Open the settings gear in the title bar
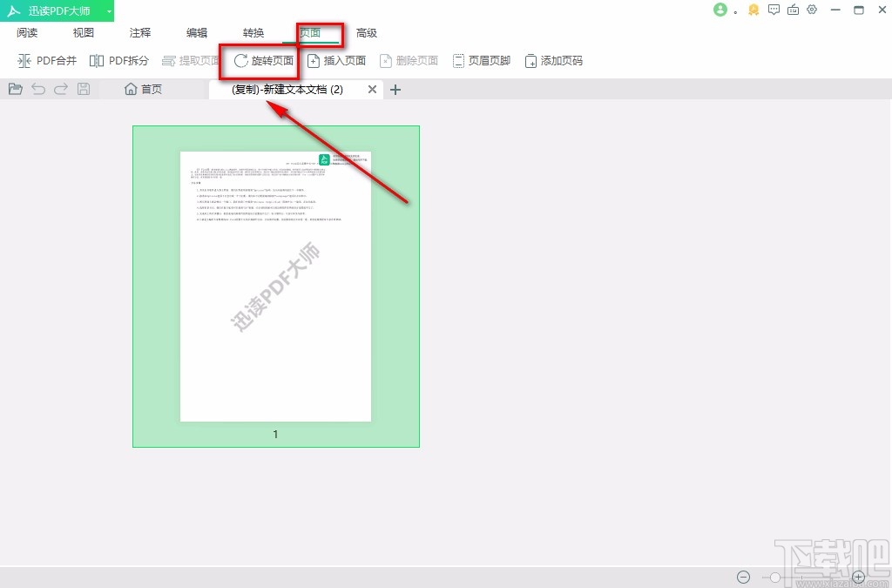Image resolution: width=892 pixels, height=588 pixels. tap(813, 10)
